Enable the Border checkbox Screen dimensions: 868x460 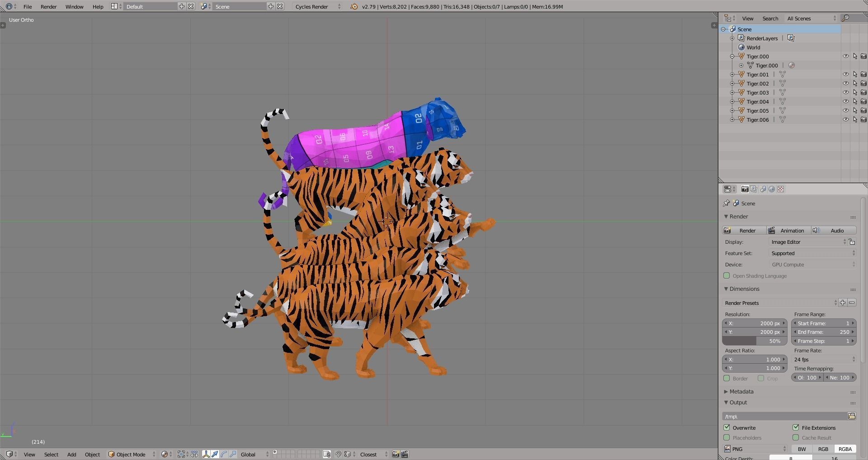[x=727, y=378]
